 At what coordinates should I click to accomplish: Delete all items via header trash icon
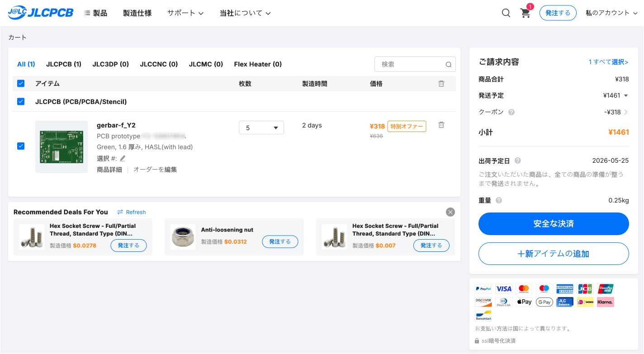coord(441,84)
